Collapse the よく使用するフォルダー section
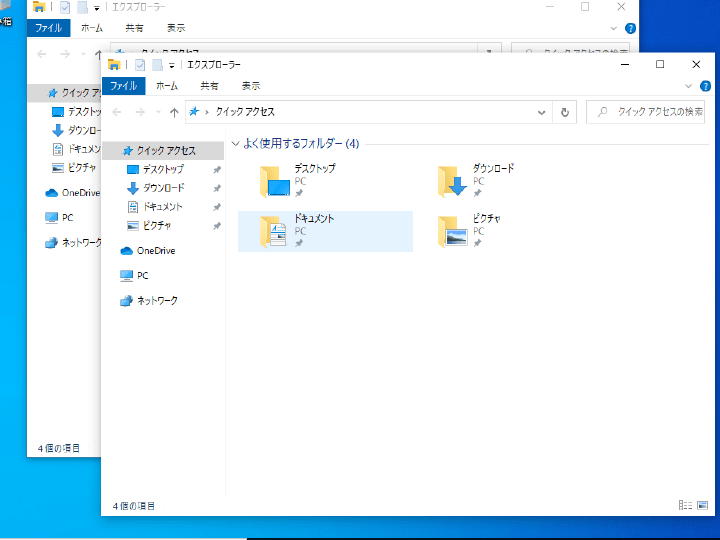720x540 pixels. tap(235, 144)
